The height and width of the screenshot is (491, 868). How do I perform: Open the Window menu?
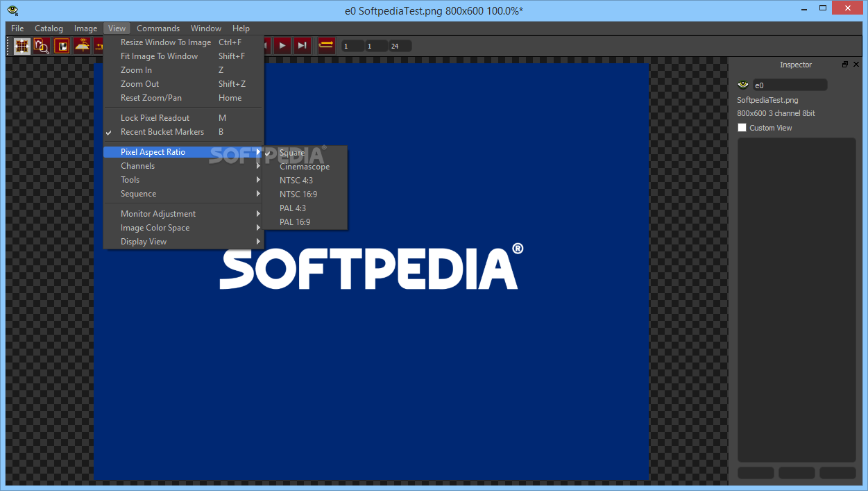pyautogui.click(x=206, y=28)
